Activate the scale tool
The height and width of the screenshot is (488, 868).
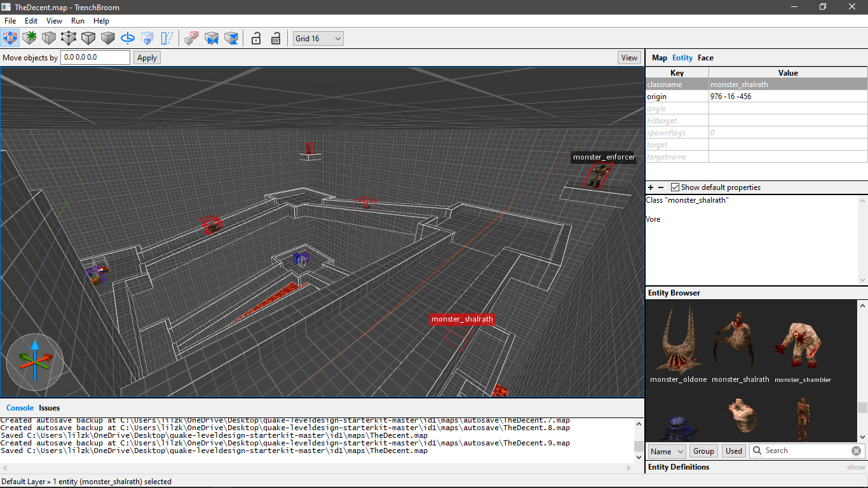147,38
